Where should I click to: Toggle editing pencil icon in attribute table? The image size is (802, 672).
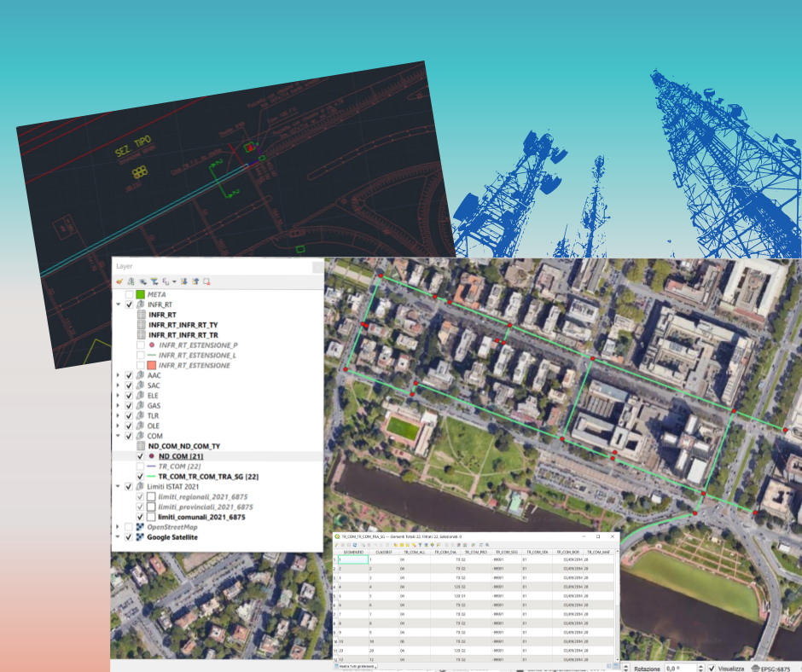click(338, 543)
